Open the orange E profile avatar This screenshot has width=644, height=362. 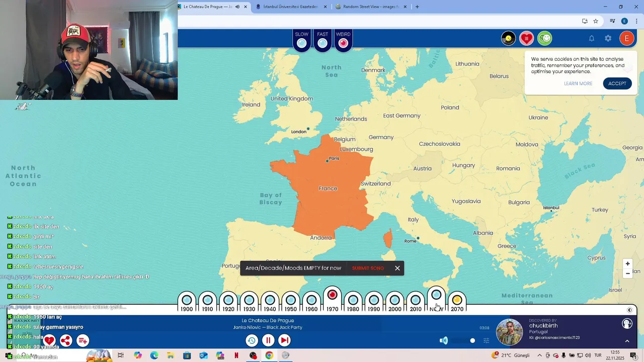[x=627, y=38]
